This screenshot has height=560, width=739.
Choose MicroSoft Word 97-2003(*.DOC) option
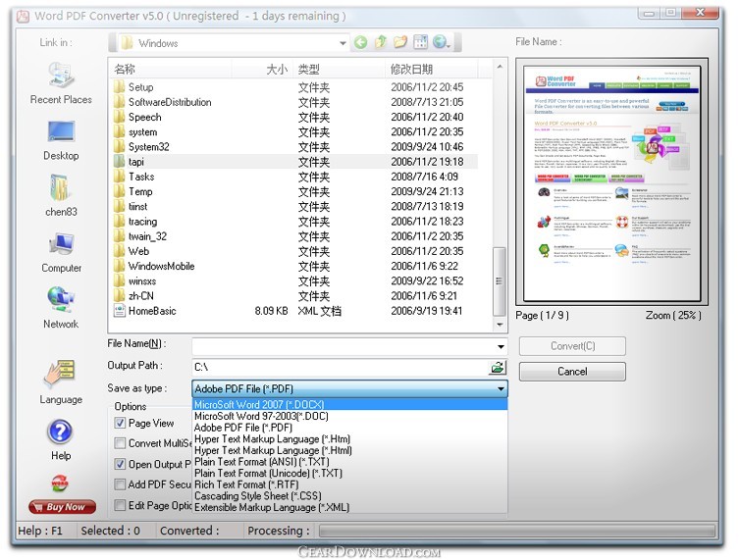[350, 416]
